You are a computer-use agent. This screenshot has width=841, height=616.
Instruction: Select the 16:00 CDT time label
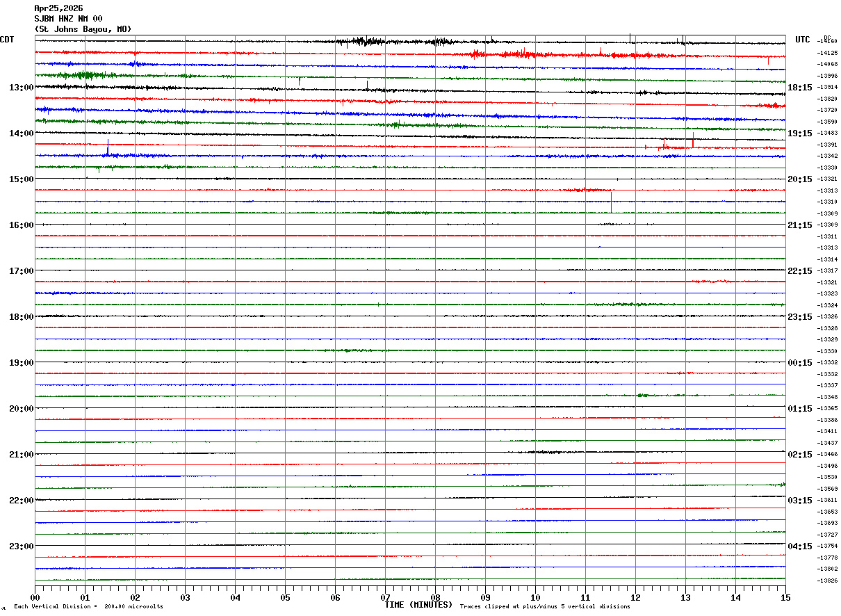tap(21, 225)
